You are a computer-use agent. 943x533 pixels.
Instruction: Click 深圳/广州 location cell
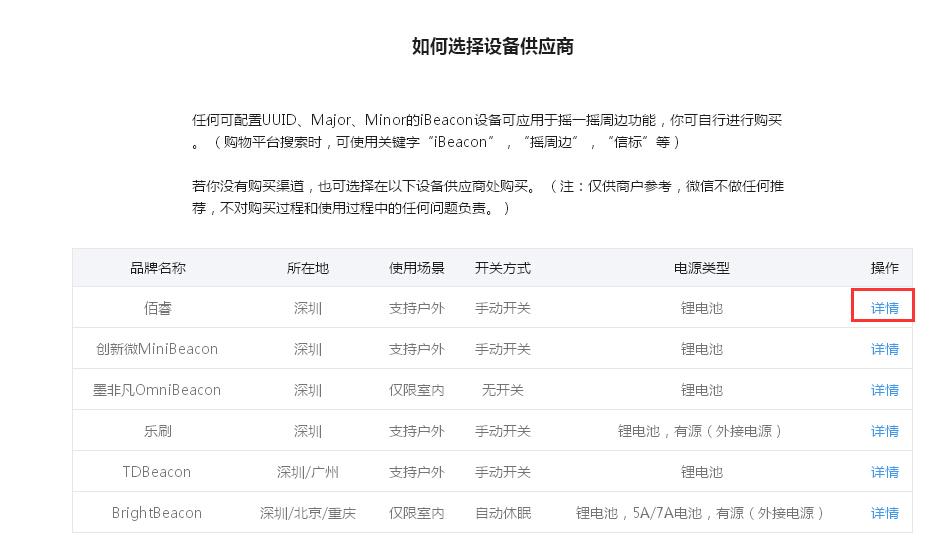pos(307,472)
